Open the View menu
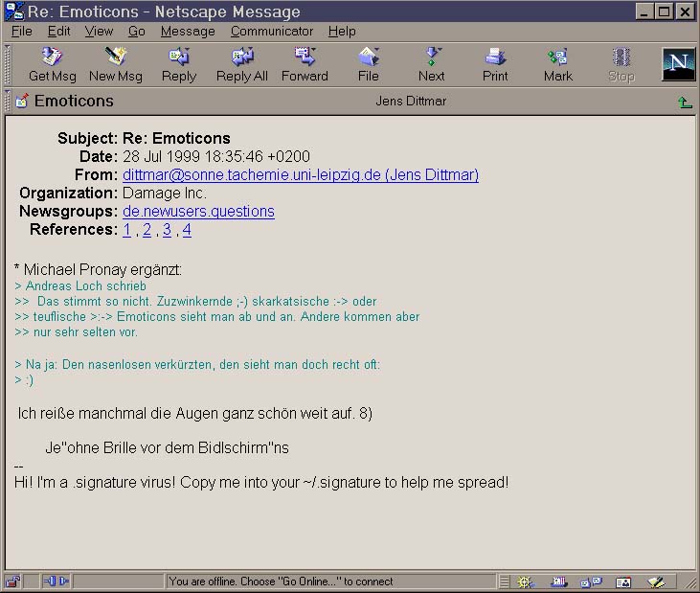This screenshot has height=593, width=700. 99,32
